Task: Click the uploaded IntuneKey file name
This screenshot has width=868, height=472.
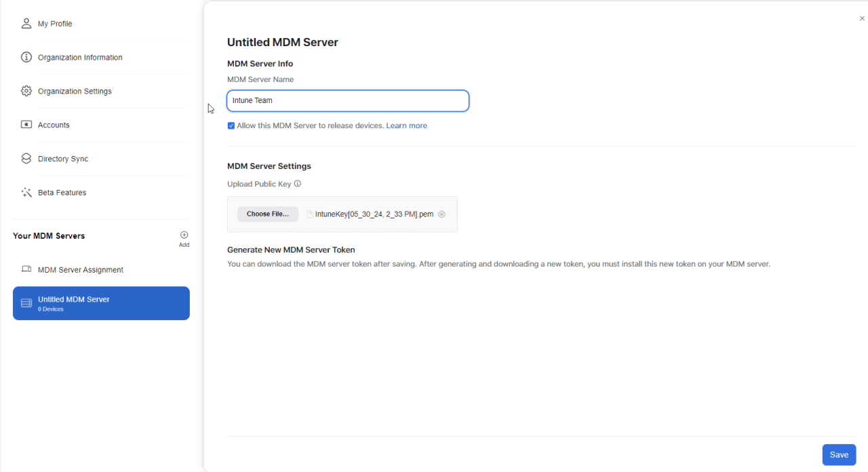Action: (x=374, y=214)
